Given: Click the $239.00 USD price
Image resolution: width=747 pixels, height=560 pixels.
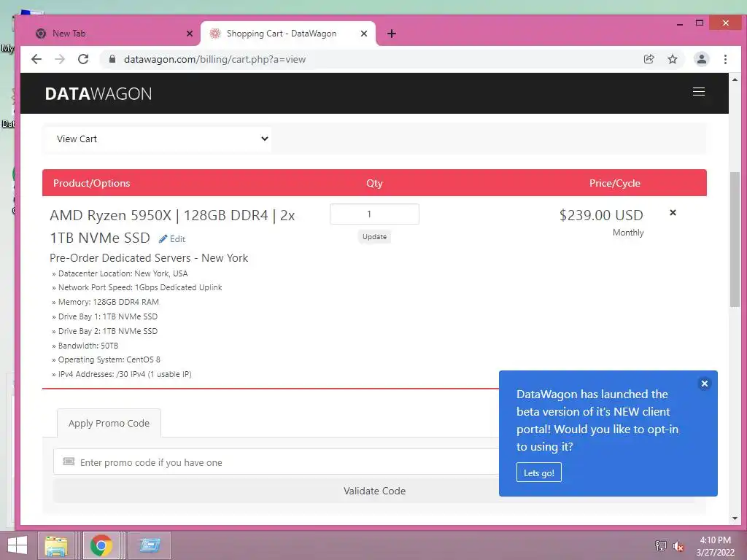Looking at the screenshot, I should tap(601, 215).
